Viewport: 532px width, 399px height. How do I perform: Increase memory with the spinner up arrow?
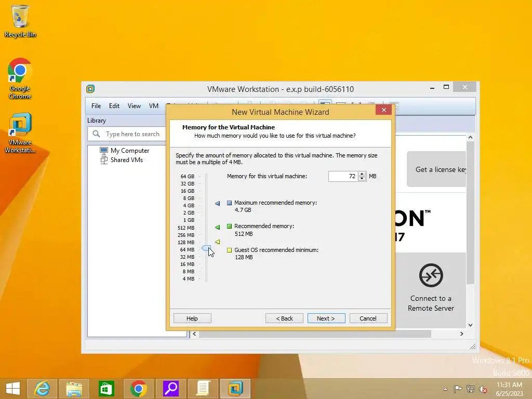[362, 174]
